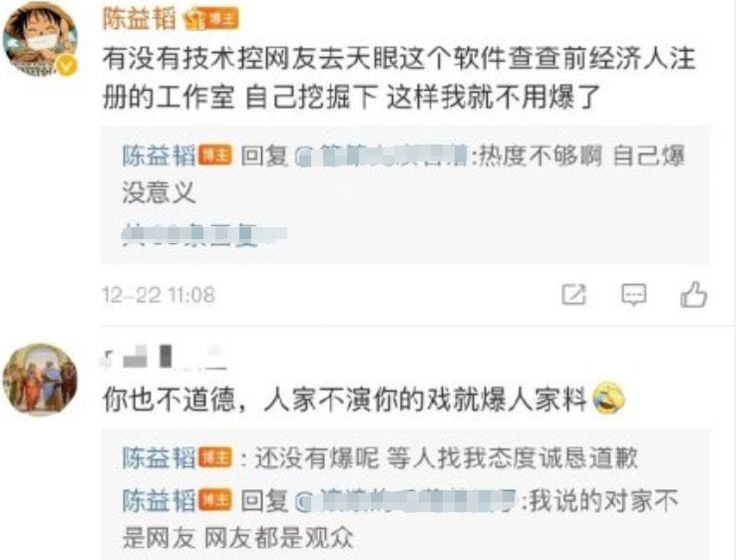Screen dimensions: 736x560
Task: Click 陈益韬 in the 热度不够啊 reply
Action: 159,155
